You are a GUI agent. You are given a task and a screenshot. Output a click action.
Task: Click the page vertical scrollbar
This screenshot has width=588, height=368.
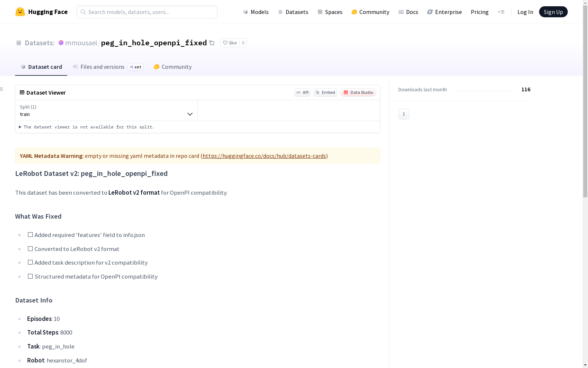(x=585, y=102)
